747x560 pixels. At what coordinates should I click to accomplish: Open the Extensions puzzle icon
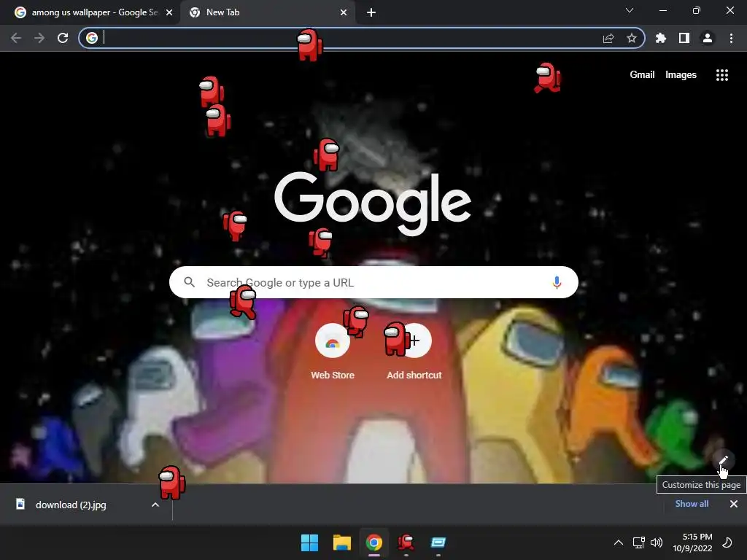(660, 38)
